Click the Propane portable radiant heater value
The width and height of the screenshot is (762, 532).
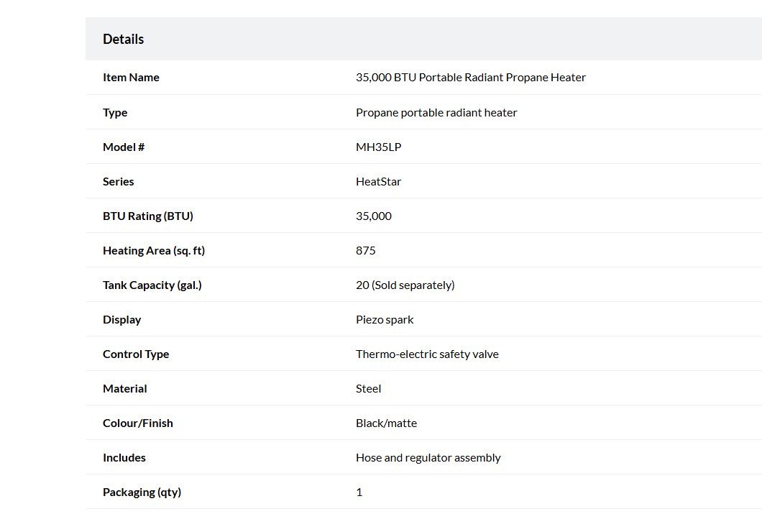tap(436, 112)
